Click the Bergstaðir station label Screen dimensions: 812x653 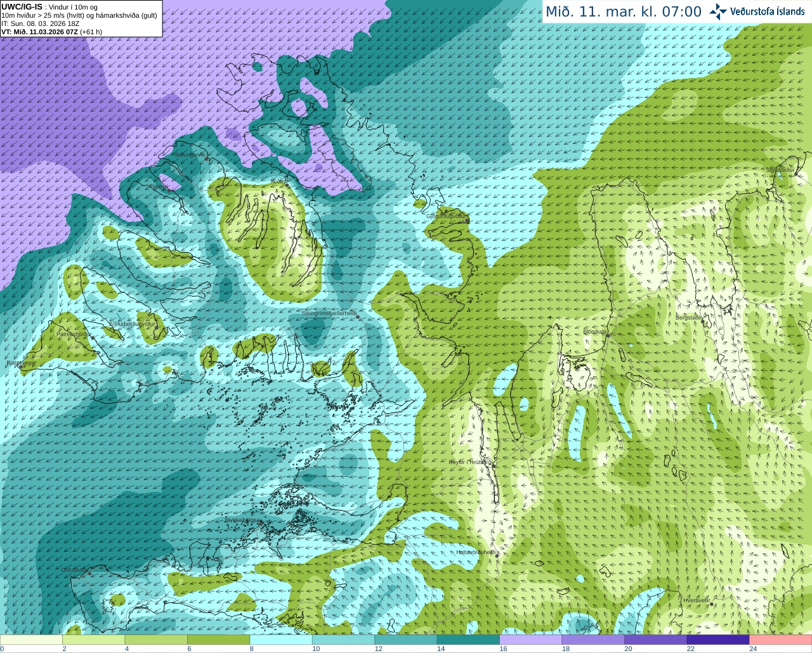(689, 317)
